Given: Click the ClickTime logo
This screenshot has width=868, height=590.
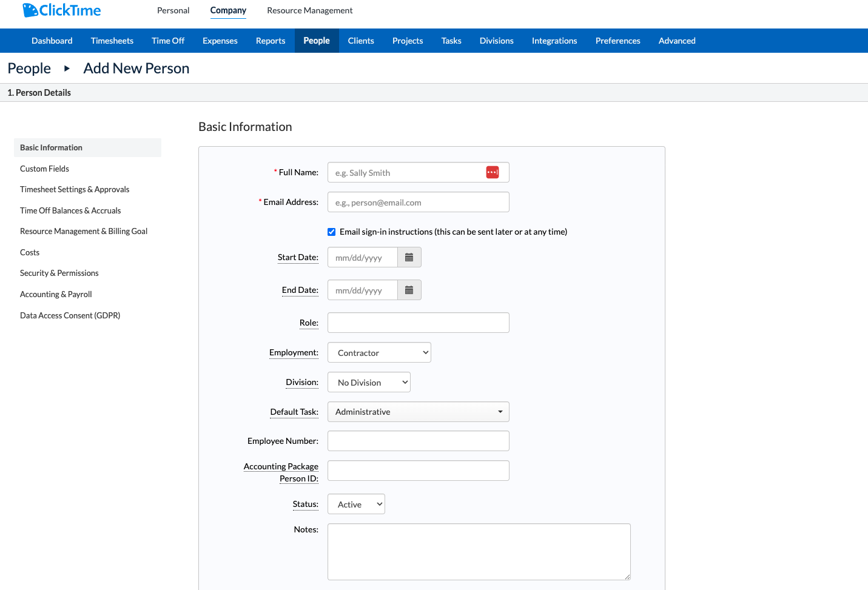Looking at the screenshot, I should pyautogui.click(x=62, y=10).
